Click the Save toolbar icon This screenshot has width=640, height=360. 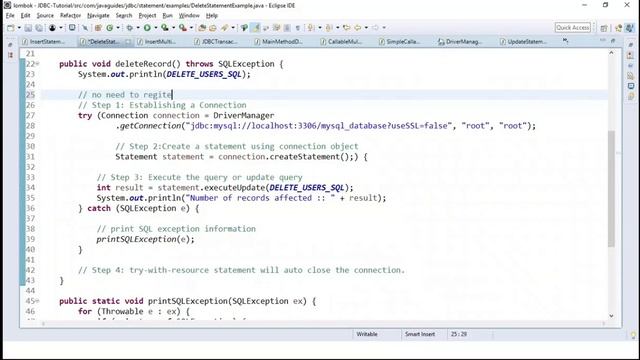pos(28,28)
